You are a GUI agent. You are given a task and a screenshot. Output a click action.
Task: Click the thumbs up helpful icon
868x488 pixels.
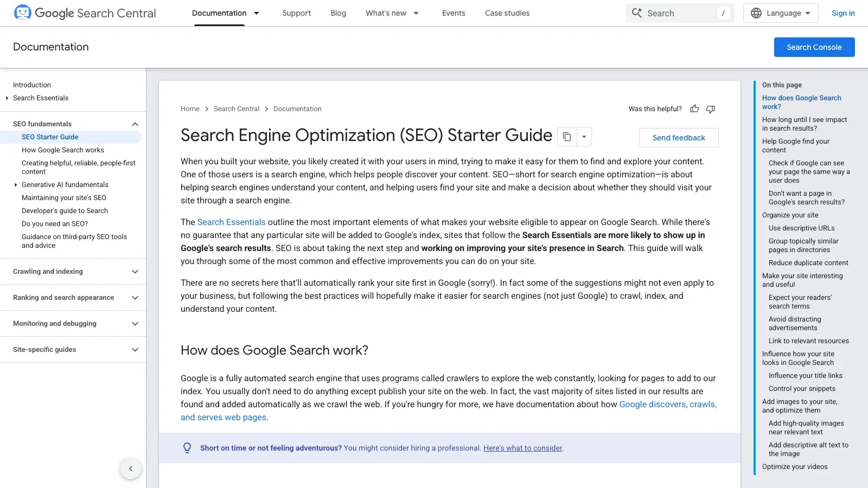[x=694, y=109]
